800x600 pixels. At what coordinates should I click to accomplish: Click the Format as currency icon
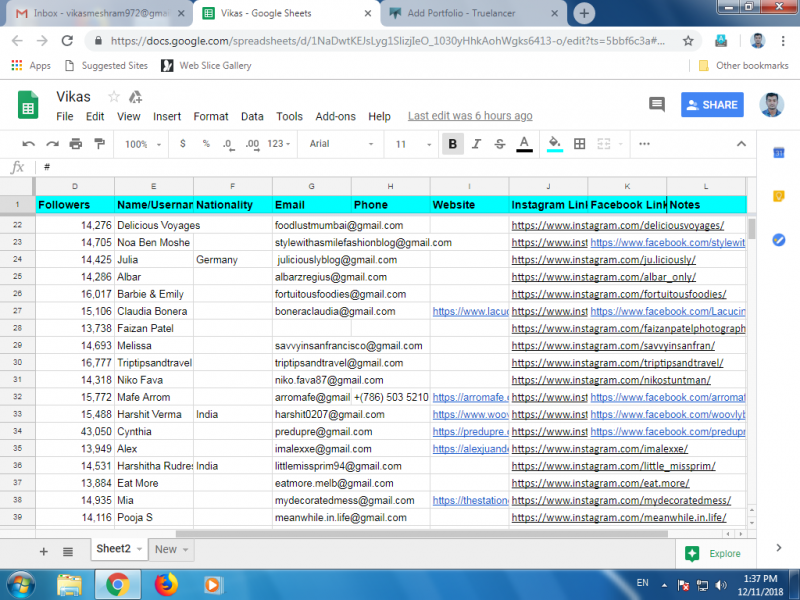coord(181,143)
